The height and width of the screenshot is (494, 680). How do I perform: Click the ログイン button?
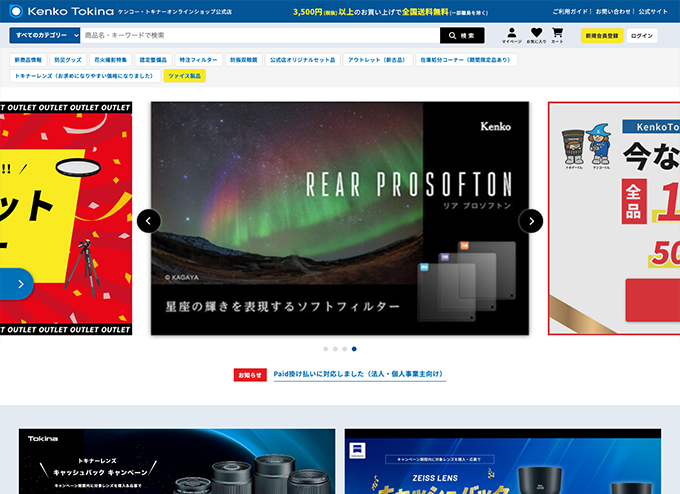pyautogui.click(x=643, y=36)
